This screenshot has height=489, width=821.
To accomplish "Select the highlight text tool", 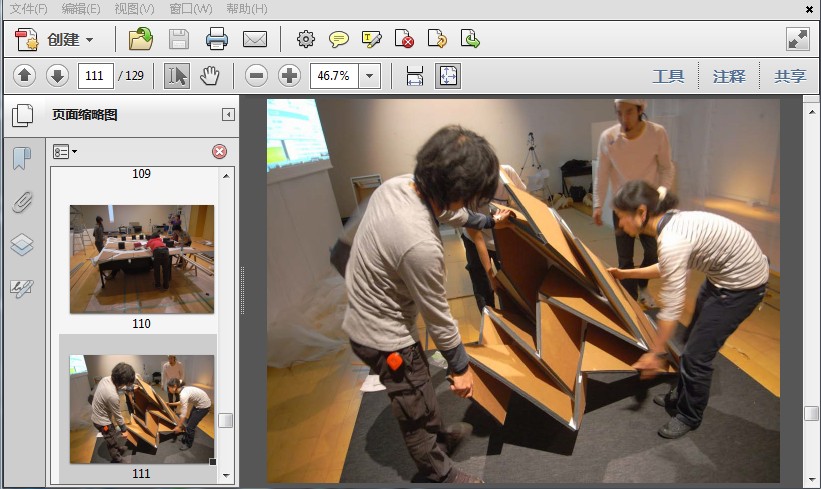I will [372, 39].
